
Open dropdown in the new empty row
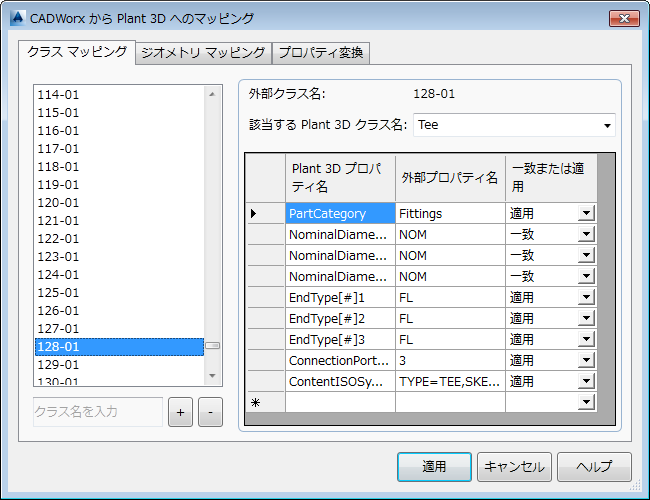click(586, 402)
